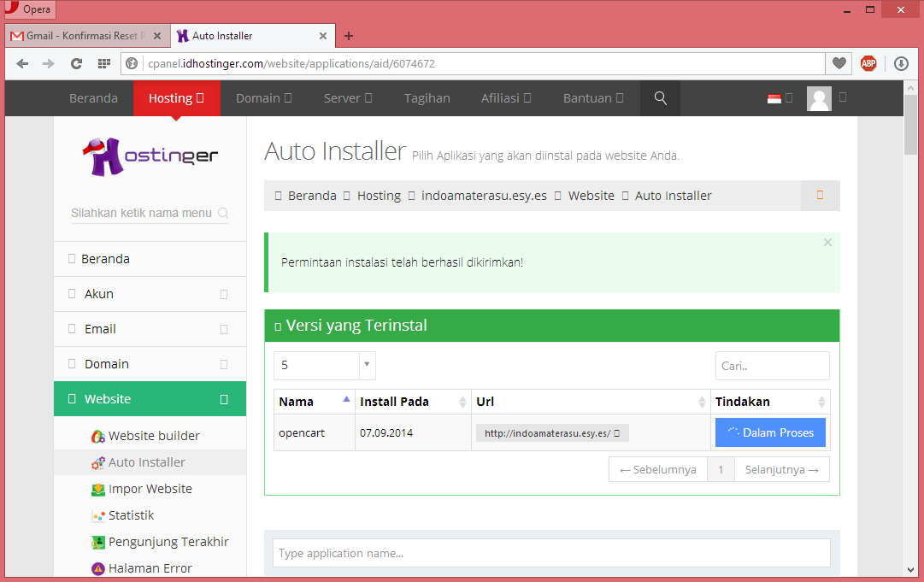Viewport: 924px width, 582px height.
Task: Open Website builder
Action: pyautogui.click(x=146, y=436)
